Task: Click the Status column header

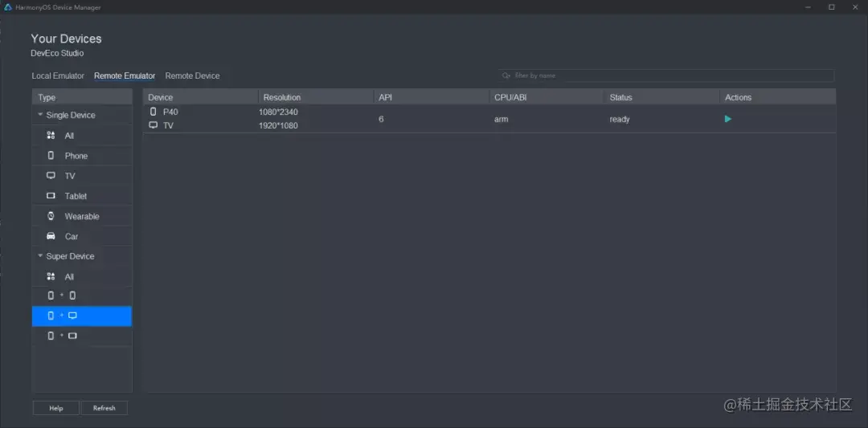Action: [661, 97]
